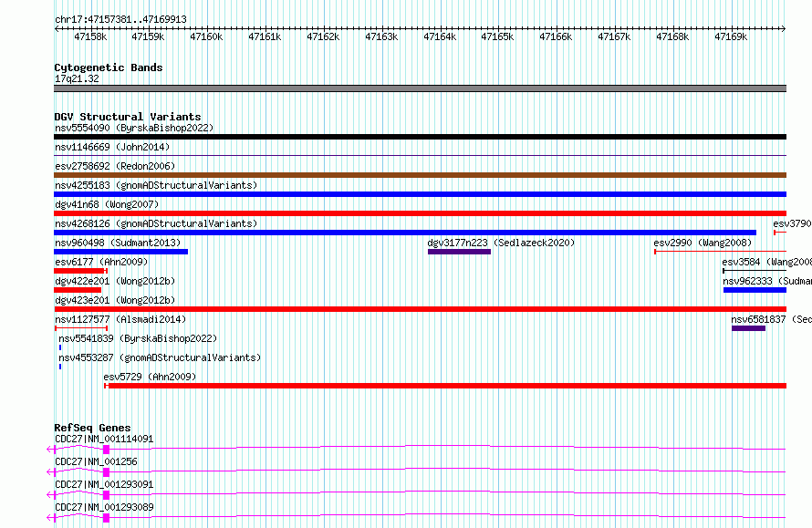Click the 47159k ruler tick label
The height and width of the screenshot is (528, 812).
click(x=148, y=36)
